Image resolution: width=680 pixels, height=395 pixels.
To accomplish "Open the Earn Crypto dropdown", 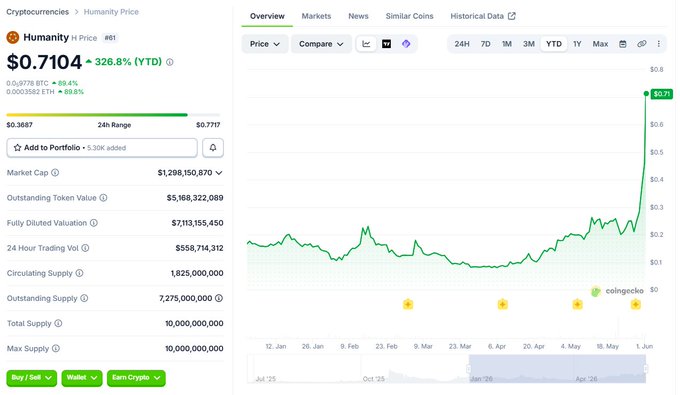I will tap(136, 378).
